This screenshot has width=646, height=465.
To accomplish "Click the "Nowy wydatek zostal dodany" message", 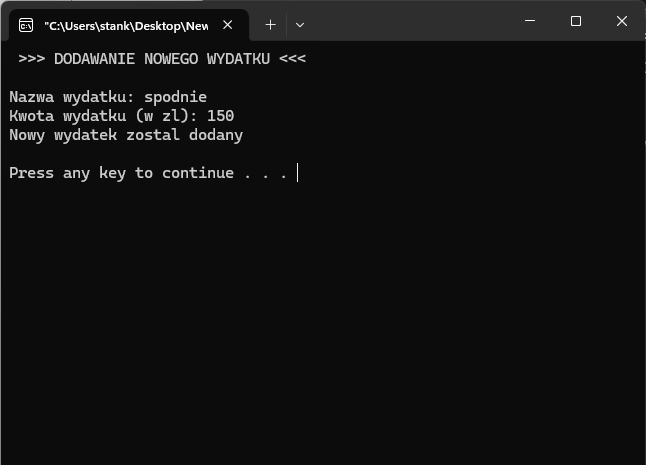I will click(x=126, y=135).
